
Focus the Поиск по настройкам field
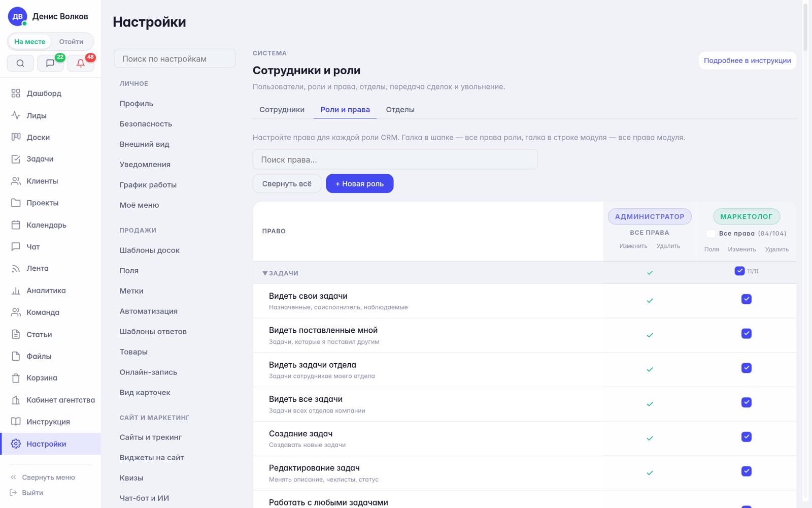coord(175,59)
